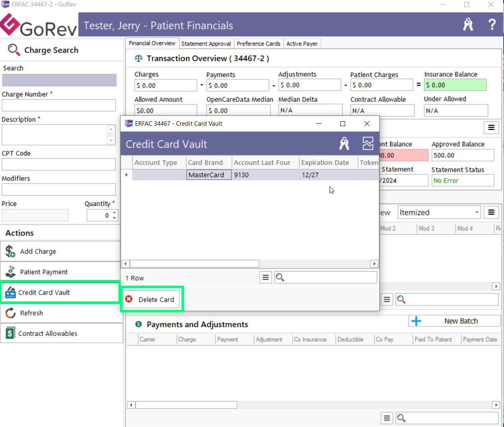
Task: Click the GoRev logo
Action: [x=39, y=25]
